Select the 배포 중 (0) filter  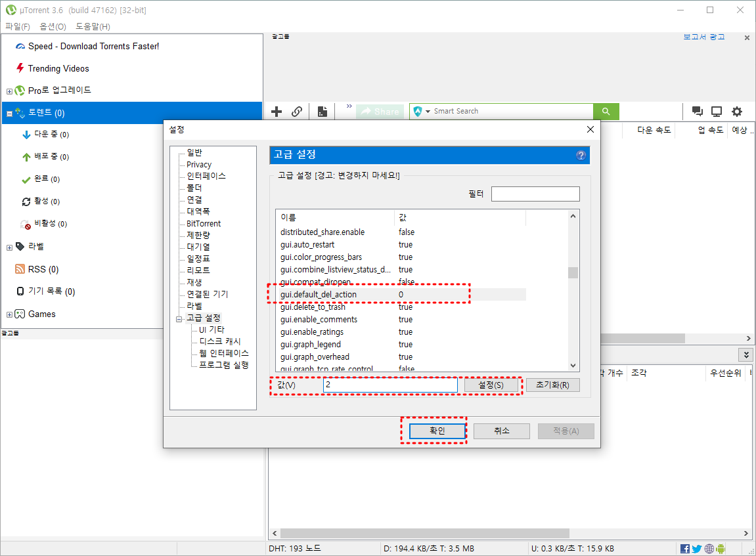[52, 157]
